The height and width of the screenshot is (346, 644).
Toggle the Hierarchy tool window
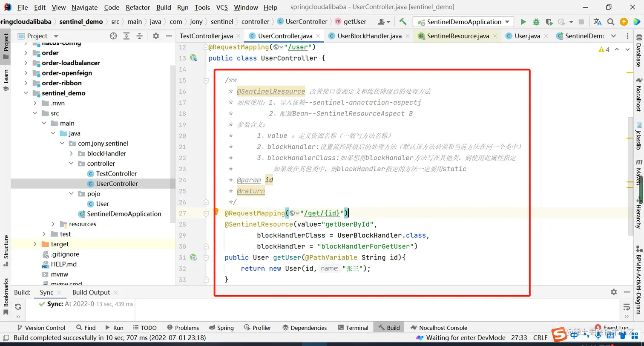tap(638, 213)
